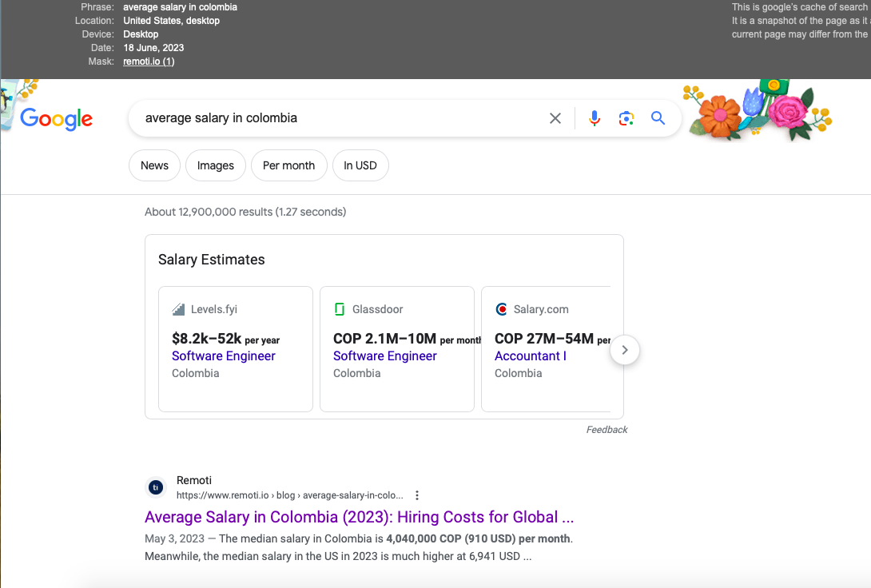871x588 pixels.
Task: Open the three-dot menu on the Remoti result
Action: tap(417, 495)
